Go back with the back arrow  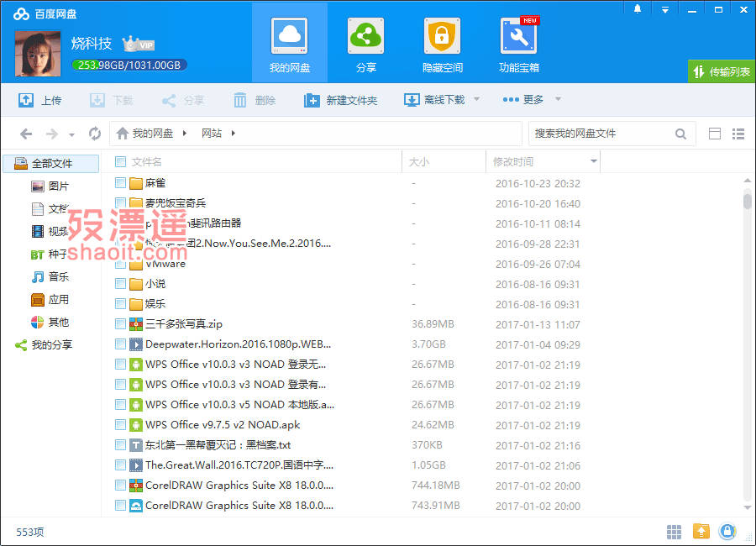tap(26, 134)
